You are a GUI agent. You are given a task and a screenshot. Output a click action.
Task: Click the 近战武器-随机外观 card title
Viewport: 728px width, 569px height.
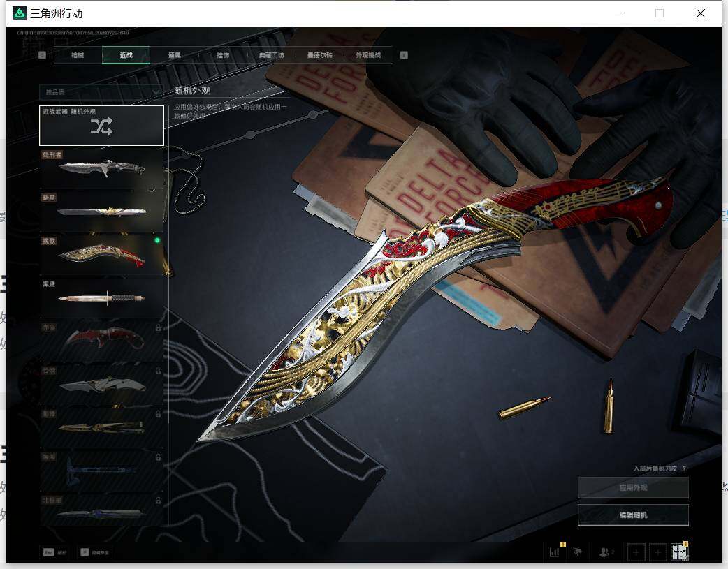[x=69, y=112]
